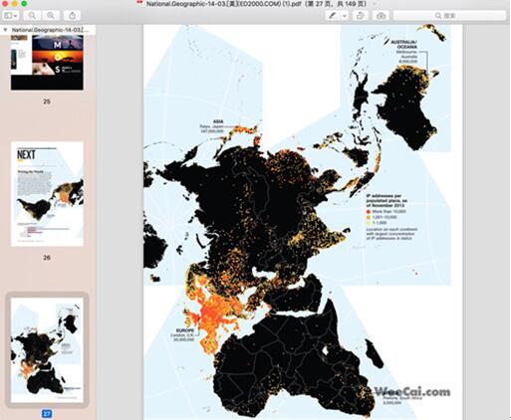Screen dimensions: 511x420
Task: Click the zoom in magnifier icon
Action: (x=51, y=16)
